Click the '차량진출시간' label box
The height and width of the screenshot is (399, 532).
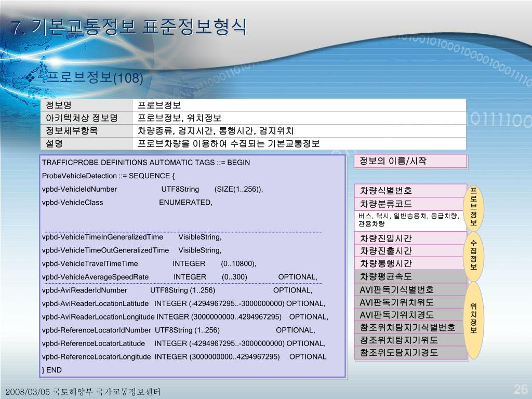tap(410, 251)
